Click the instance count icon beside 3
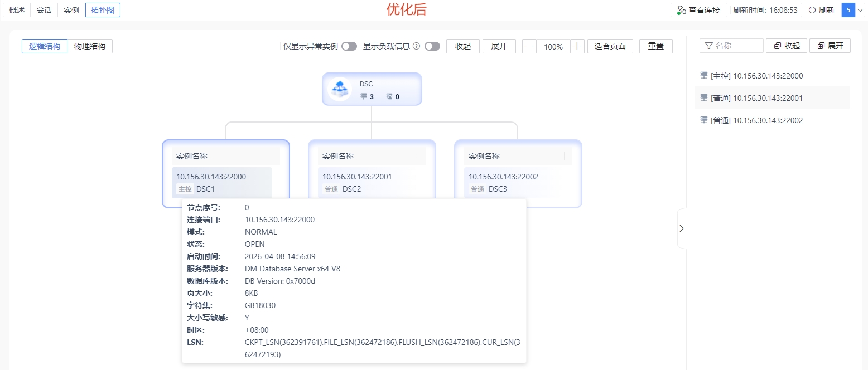Image resolution: width=868 pixels, height=370 pixels. pyautogui.click(x=364, y=96)
